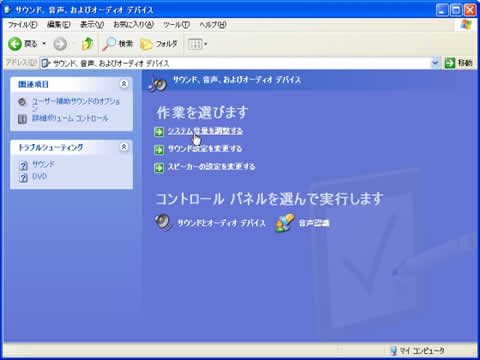This screenshot has width=480, height=360.
Task: Open the address bar dropdown arrow
Action: click(x=435, y=63)
